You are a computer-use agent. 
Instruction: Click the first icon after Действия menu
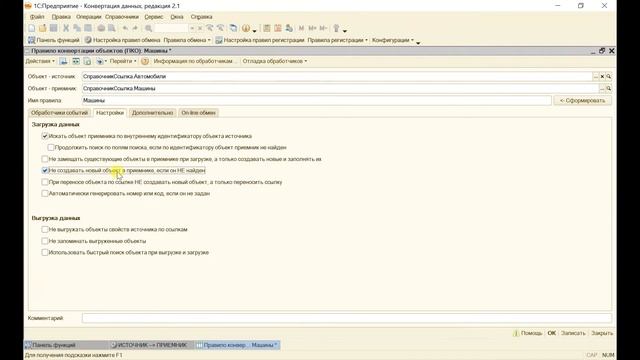click(x=63, y=61)
